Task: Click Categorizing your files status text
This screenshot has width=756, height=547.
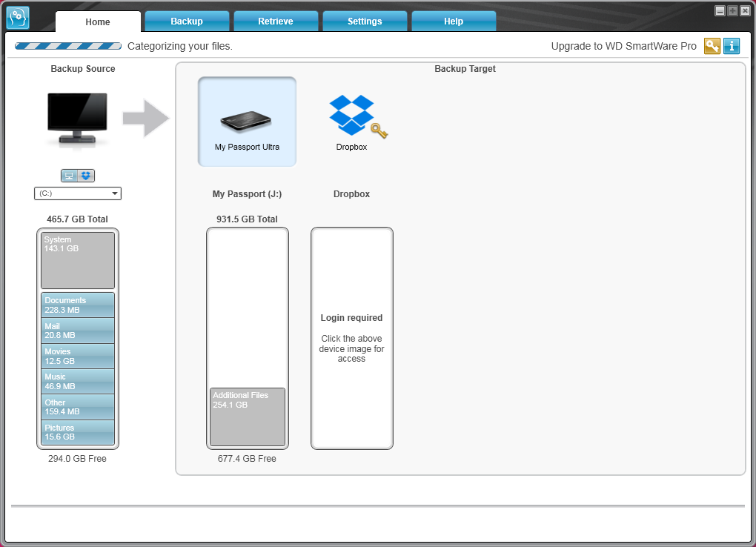Action: tap(180, 46)
